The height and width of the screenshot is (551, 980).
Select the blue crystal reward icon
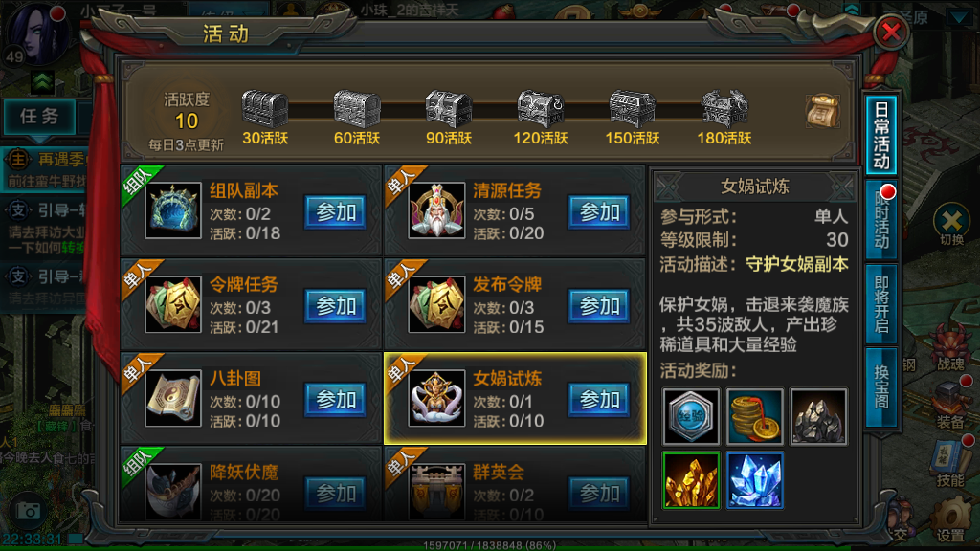click(x=754, y=480)
